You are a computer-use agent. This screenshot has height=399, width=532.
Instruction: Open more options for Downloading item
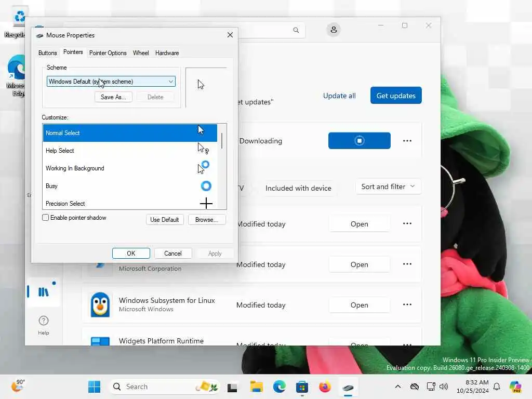pos(407,141)
